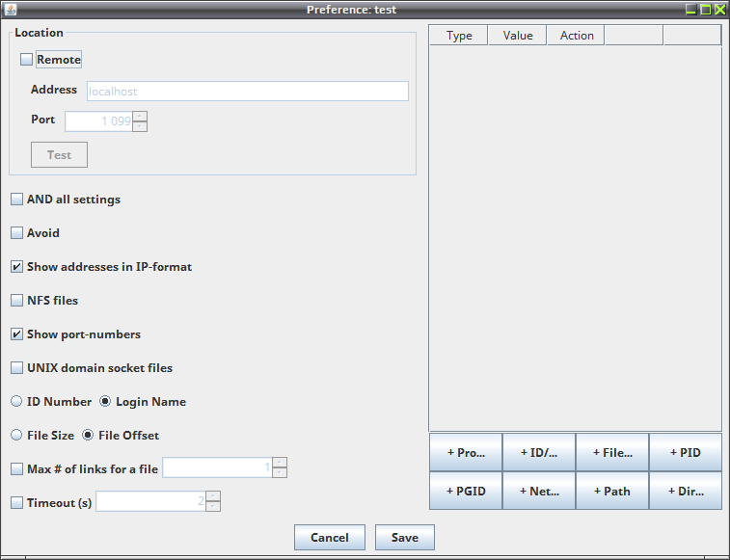The height and width of the screenshot is (560, 730).
Task: Add a Path filter
Action: tap(612, 492)
